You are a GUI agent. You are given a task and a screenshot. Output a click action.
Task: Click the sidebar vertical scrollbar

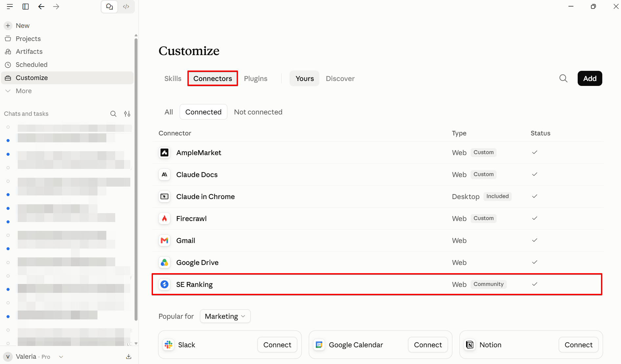click(x=136, y=179)
